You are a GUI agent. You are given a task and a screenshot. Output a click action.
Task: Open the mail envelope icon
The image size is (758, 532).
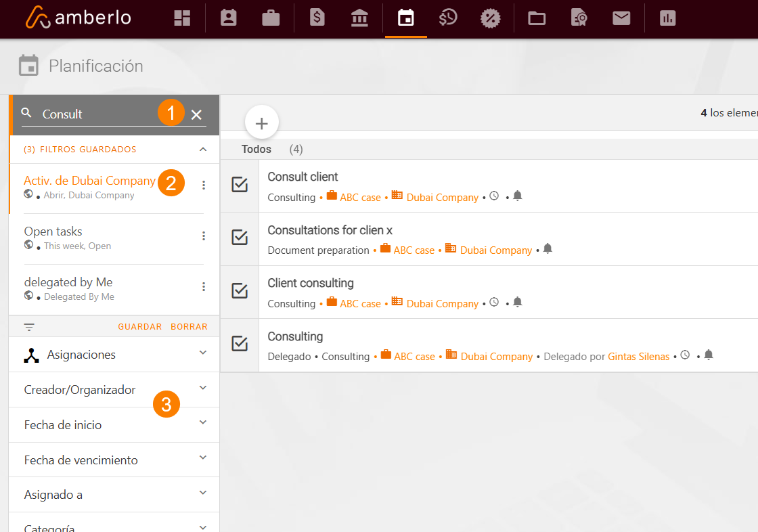[x=621, y=18]
